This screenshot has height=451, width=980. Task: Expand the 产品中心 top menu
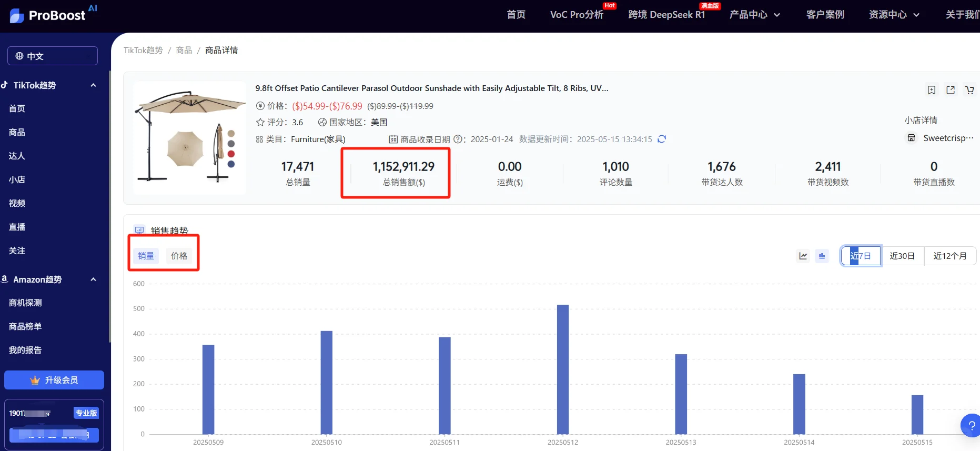click(x=754, y=15)
